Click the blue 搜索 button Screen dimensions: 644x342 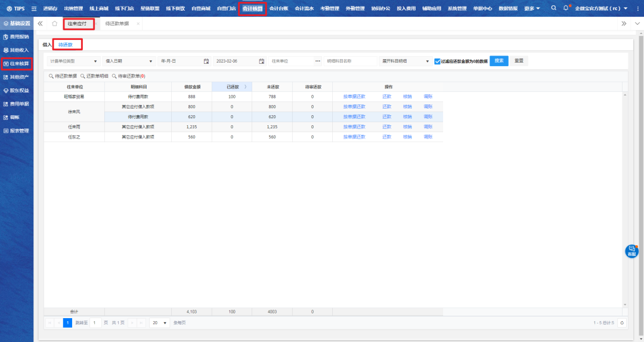[499, 61]
